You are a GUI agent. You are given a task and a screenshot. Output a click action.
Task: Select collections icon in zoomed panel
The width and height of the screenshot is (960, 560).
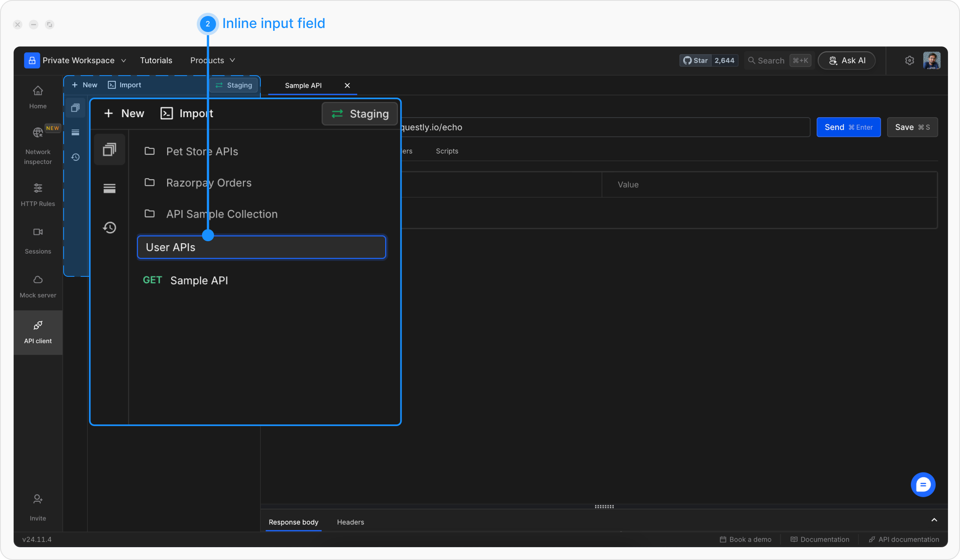point(109,150)
